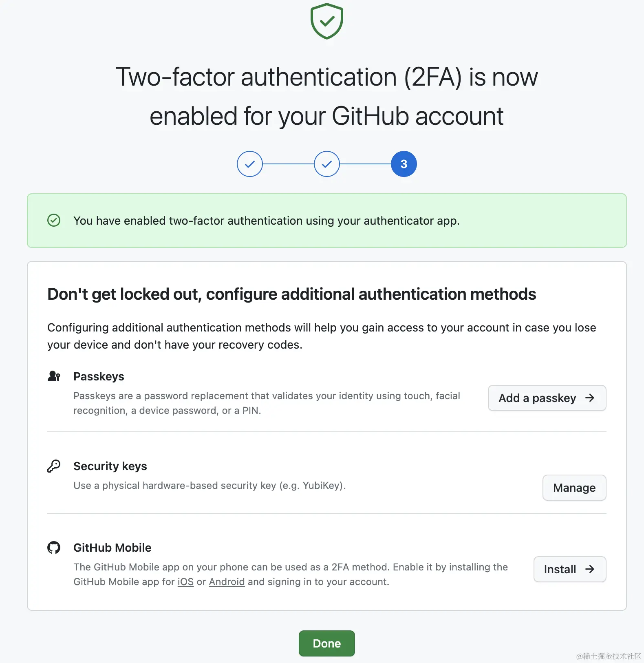This screenshot has height=663, width=644.
Task: Click the 2FA enabled page title
Action: [x=326, y=96]
